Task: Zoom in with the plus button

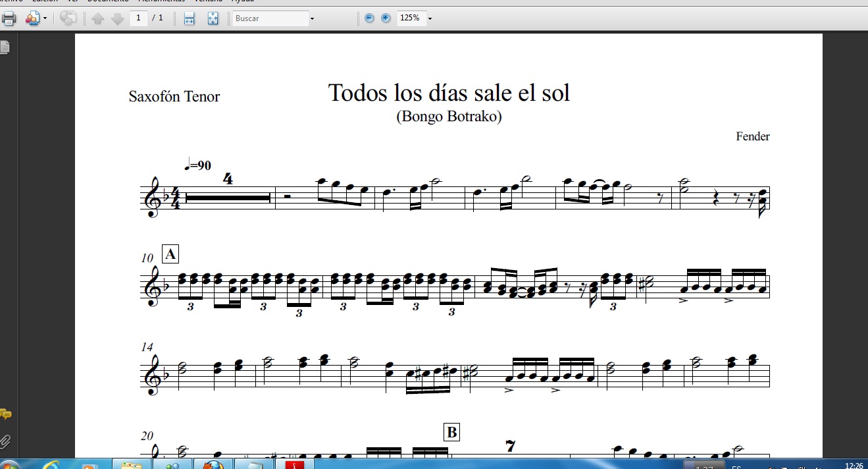Action: pos(386,18)
